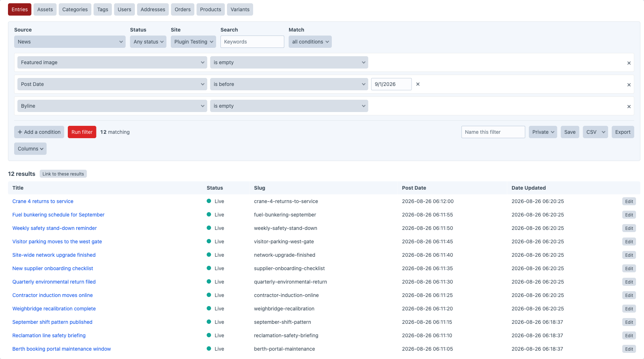Viewport: 644px width, 359px height.
Task: Open Berth booking portal maintenance window entry
Action: [62, 349]
